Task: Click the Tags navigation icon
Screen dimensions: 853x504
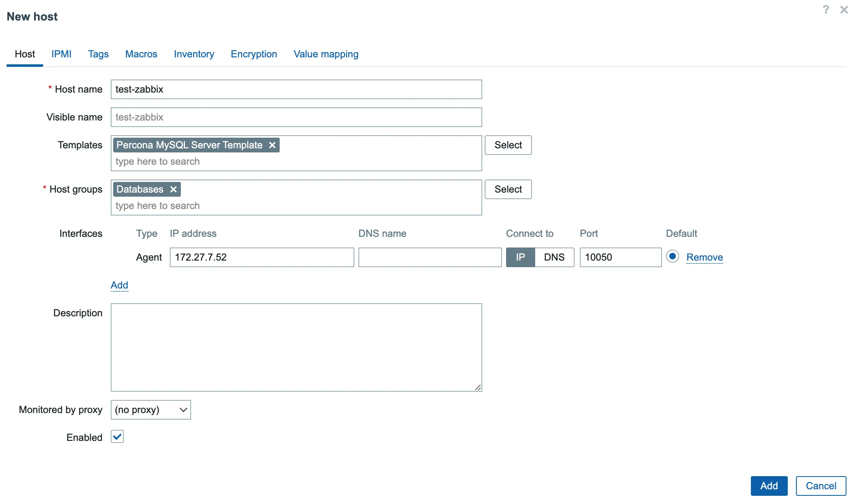Action: click(x=98, y=54)
